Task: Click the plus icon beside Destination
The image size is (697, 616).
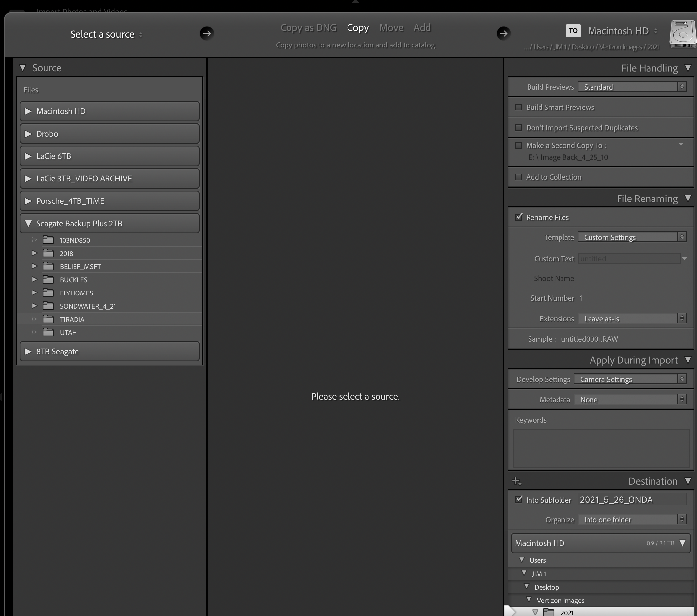Action: [x=516, y=481]
